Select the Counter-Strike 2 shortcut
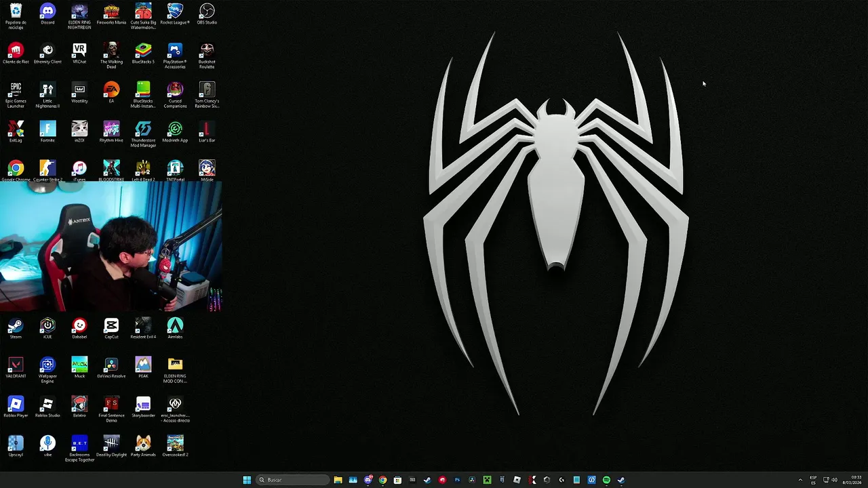 click(47, 171)
